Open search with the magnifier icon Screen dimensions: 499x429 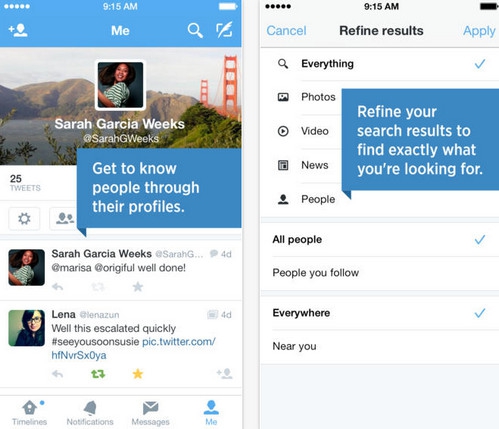click(x=195, y=31)
